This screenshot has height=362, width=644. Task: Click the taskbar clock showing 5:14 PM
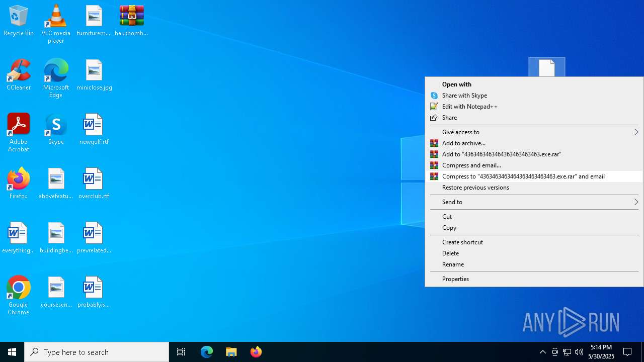(x=601, y=352)
